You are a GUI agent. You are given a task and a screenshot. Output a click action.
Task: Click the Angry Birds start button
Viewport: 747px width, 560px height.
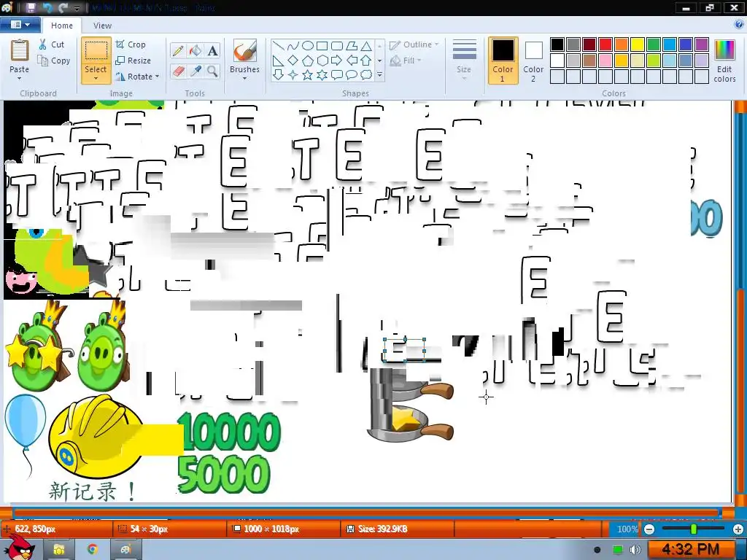pyautogui.click(x=20, y=548)
